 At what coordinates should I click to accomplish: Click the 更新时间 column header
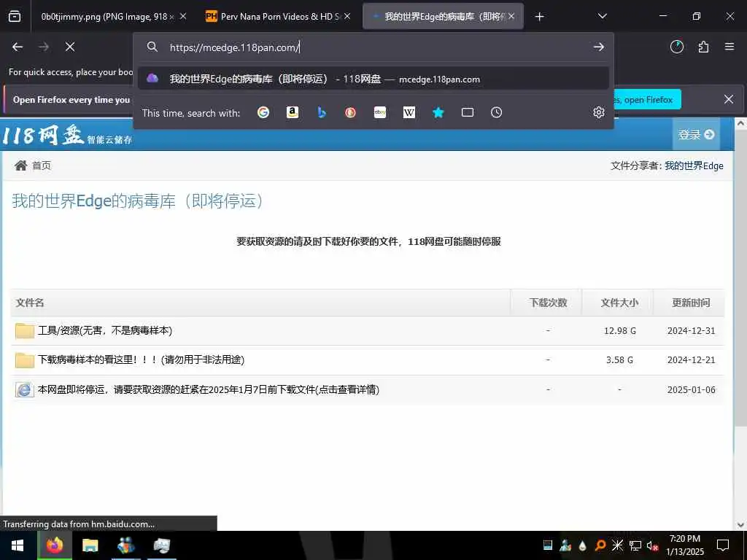click(691, 303)
